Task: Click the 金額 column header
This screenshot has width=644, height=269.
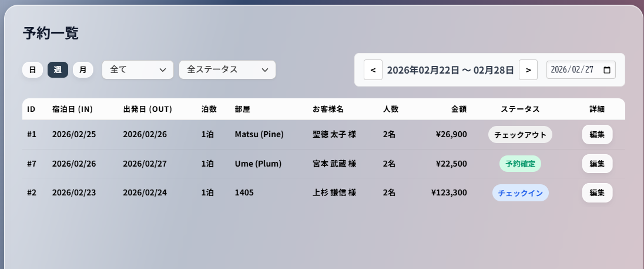Action: point(459,109)
